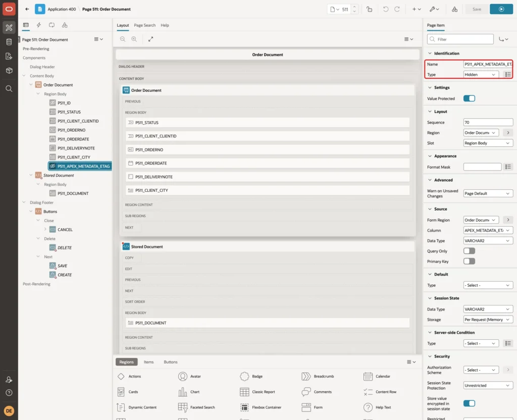
Task: Open Gallery cube icon in the sidebar
Action: pos(9,71)
